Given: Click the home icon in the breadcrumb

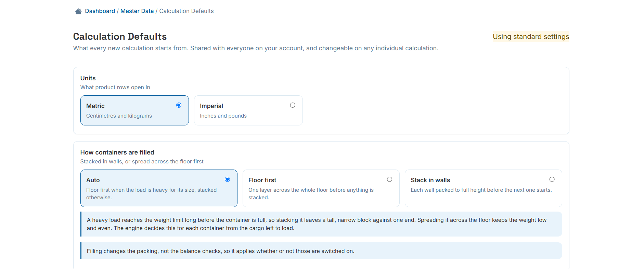Looking at the screenshot, I should 78,11.
